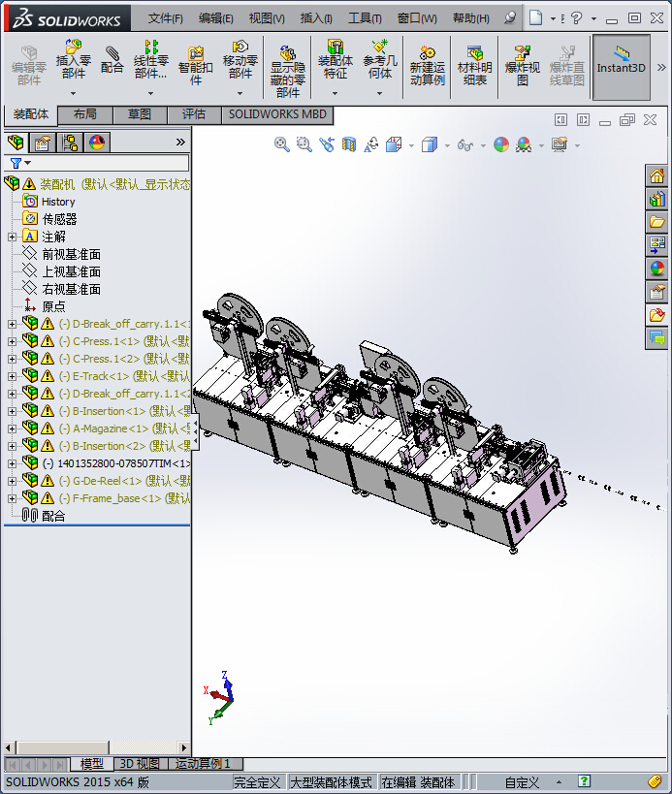The image size is (672, 794).
Task: Open the PropertyManager tab icon
Action: pyautogui.click(x=43, y=143)
